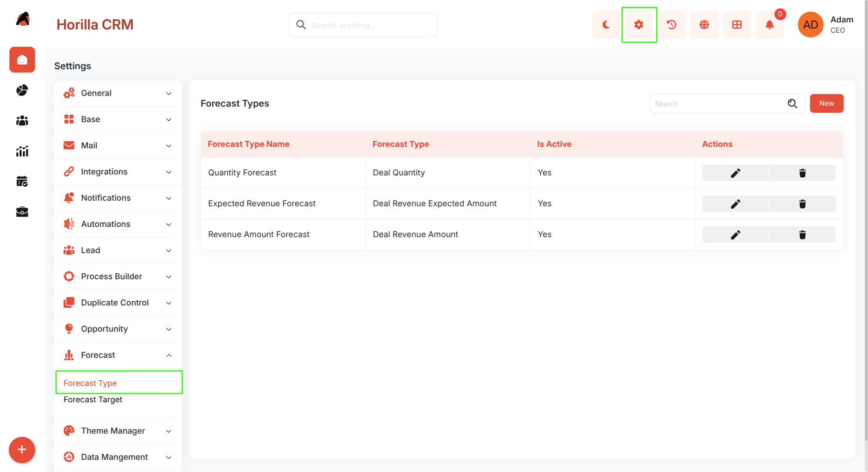
Task: Edit Expected Revenue Forecast row
Action: pyautogui.click(x=736, y=204)
